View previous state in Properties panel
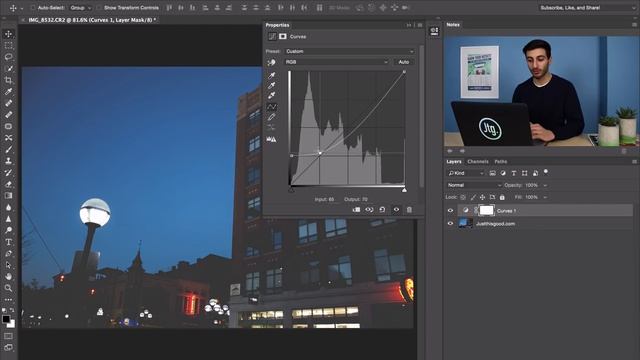 click(x=369, y=209)
